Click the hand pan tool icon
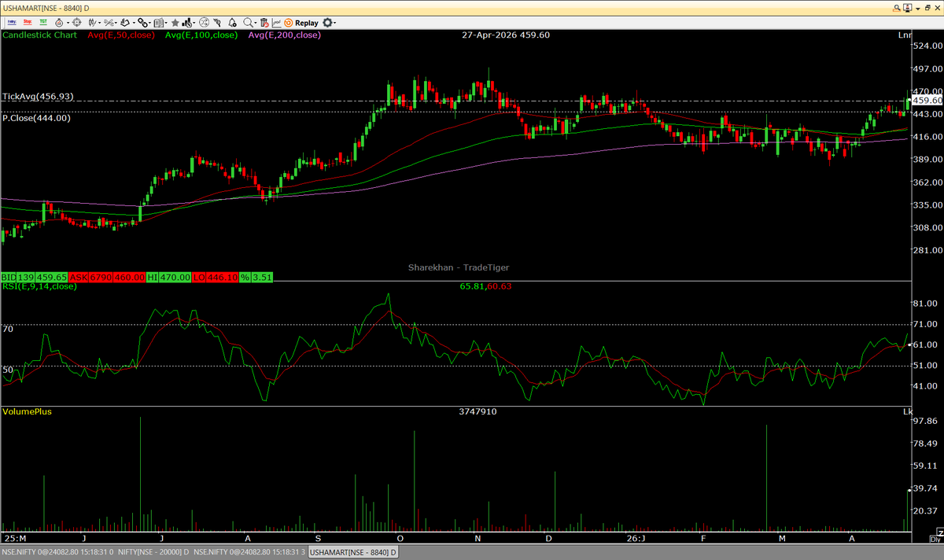The image size is (944, 560). [125, 23]
